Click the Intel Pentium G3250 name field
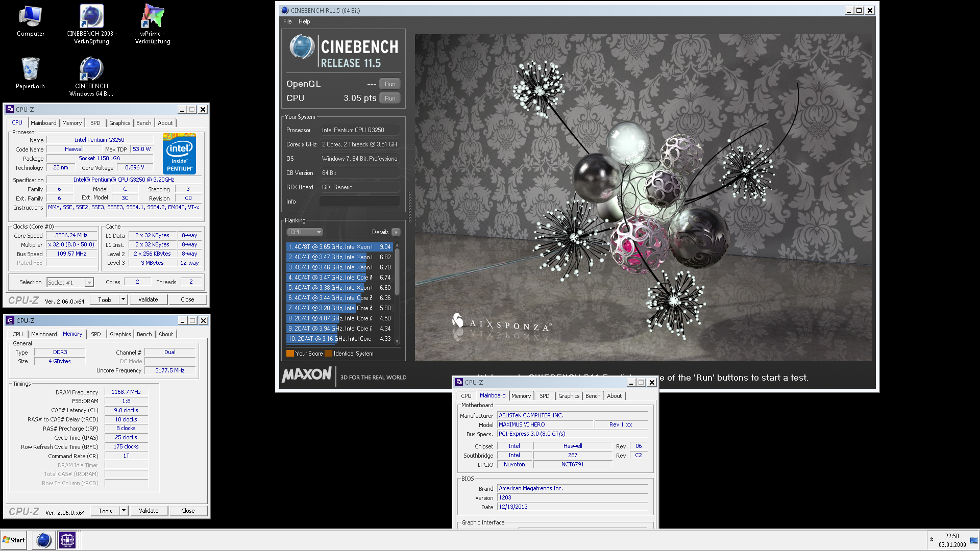Image resolution: width=980 pixels, height=551 pixels. coord(100,140)
